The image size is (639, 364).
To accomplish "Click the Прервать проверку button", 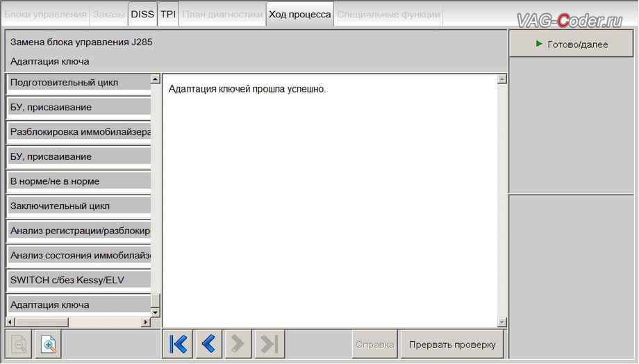I will pyautogui.click(x=452, y=345).
